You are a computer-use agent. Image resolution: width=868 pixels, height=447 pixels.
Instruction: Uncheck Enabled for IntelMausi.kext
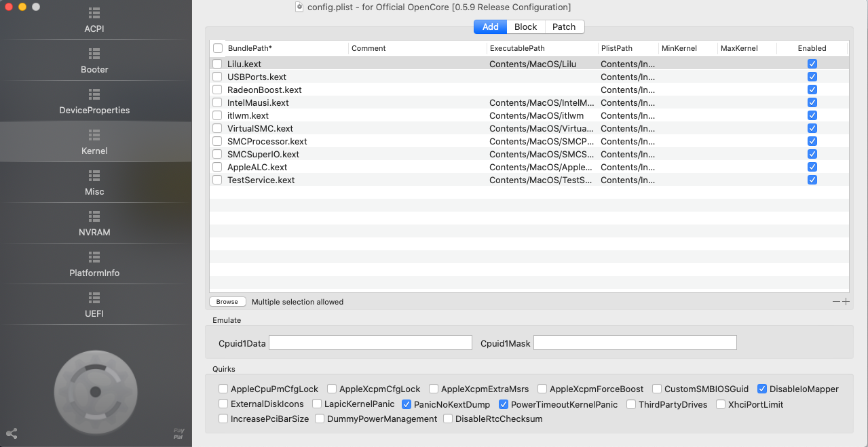pyautogui.click(x=812, y=102)
